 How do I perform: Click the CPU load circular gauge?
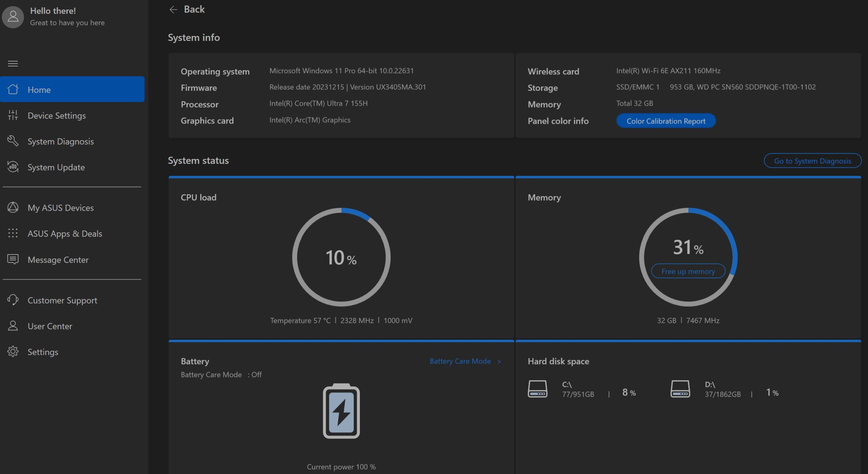pyautogui.click(x=341, y=257)
